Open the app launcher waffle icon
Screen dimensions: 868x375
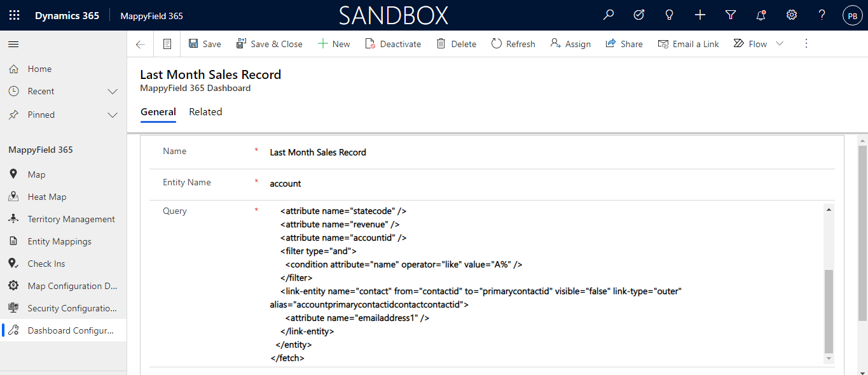tap(14, 15)
